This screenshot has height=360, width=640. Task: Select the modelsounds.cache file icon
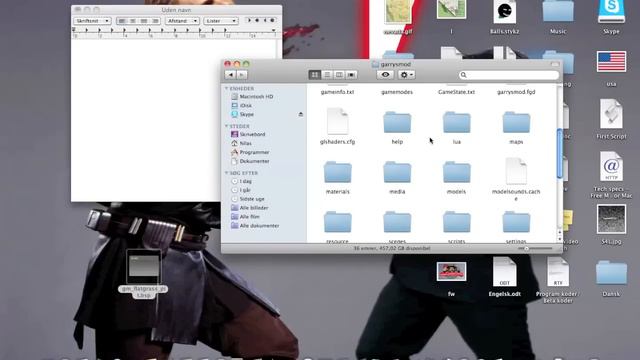[516, 171]
